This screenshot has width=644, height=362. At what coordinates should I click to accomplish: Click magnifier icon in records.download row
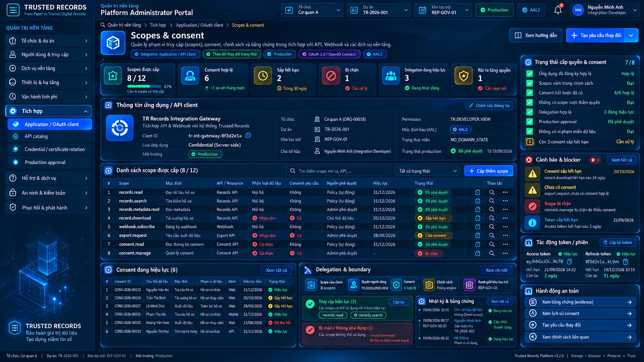(x=492, y=218)
